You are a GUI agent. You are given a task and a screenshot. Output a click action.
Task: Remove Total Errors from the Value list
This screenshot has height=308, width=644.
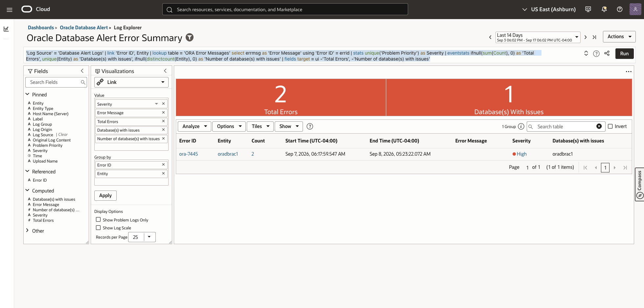pyautogui.click(x=163, y=121)
